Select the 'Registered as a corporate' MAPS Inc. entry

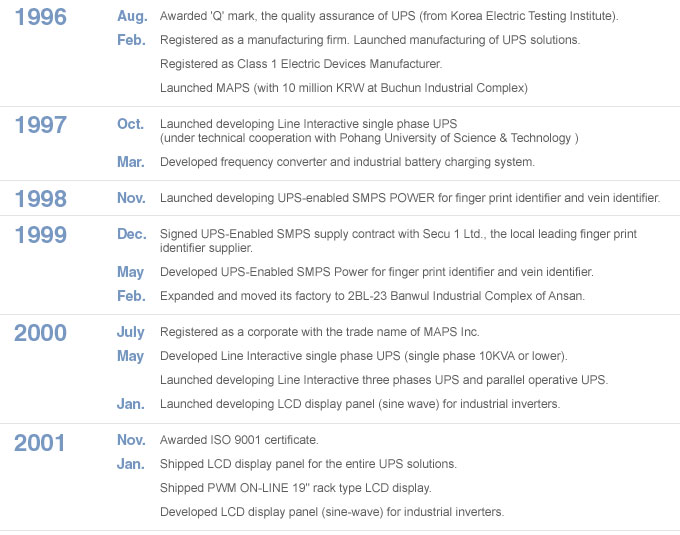(x=320, y=332)
